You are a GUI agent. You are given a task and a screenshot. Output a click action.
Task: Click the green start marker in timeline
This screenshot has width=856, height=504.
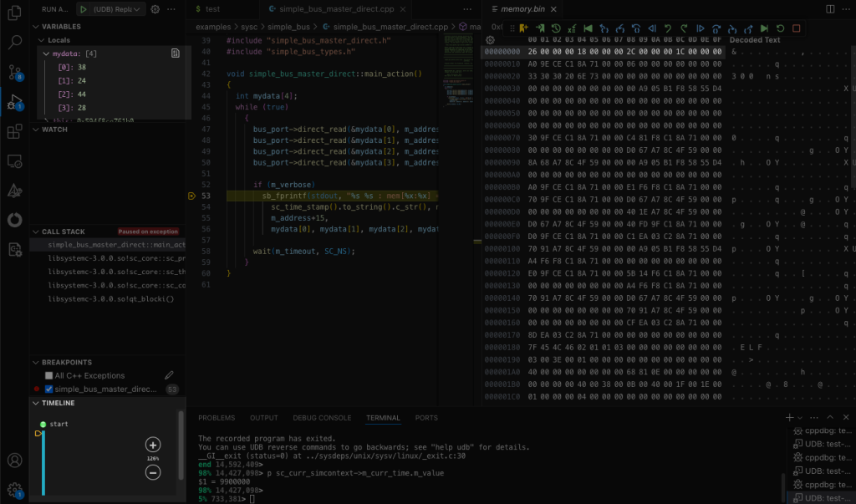click(43, 424)
